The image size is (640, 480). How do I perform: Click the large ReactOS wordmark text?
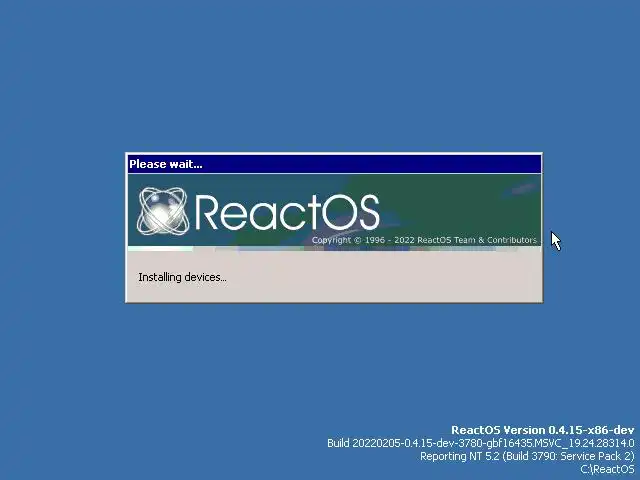(287, 212)
